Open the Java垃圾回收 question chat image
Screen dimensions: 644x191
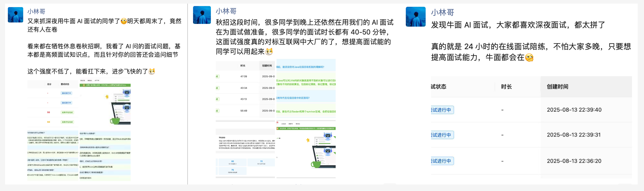pos(306,89)
